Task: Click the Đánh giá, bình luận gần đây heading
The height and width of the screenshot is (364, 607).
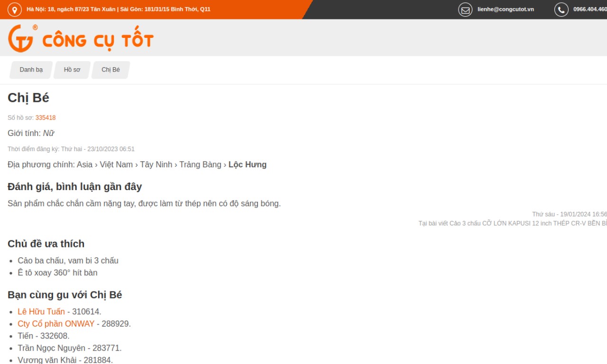Action: click(x=75, y=187)
